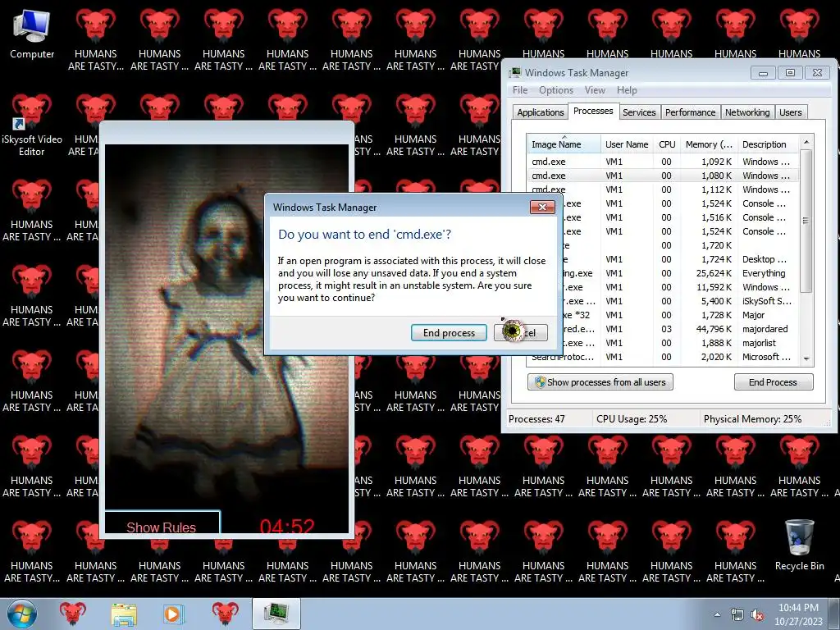The height and width of the screenshot is (630, 840).
Task: Select the process using 2,020 K memory
Action: point(662,357)
